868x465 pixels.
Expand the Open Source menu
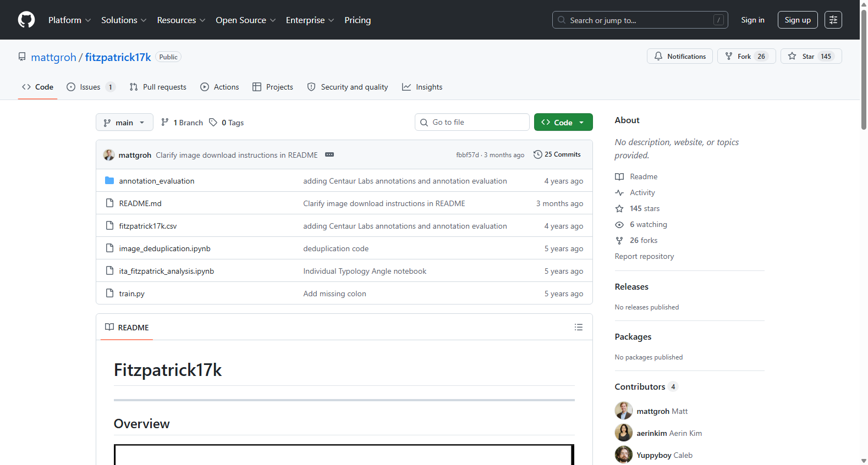click(x=246, y=20)
